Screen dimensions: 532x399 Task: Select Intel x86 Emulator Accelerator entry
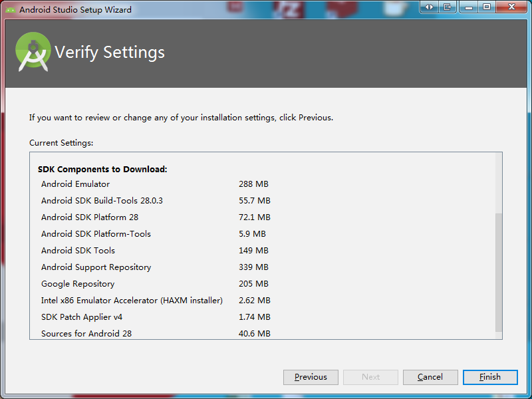(132, 301)
